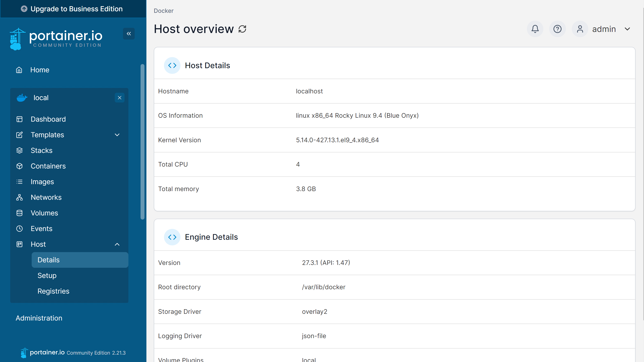Click the Home house icon
Image resolution: width=644 pixels, height=362 pixels.
pos(19,70)
